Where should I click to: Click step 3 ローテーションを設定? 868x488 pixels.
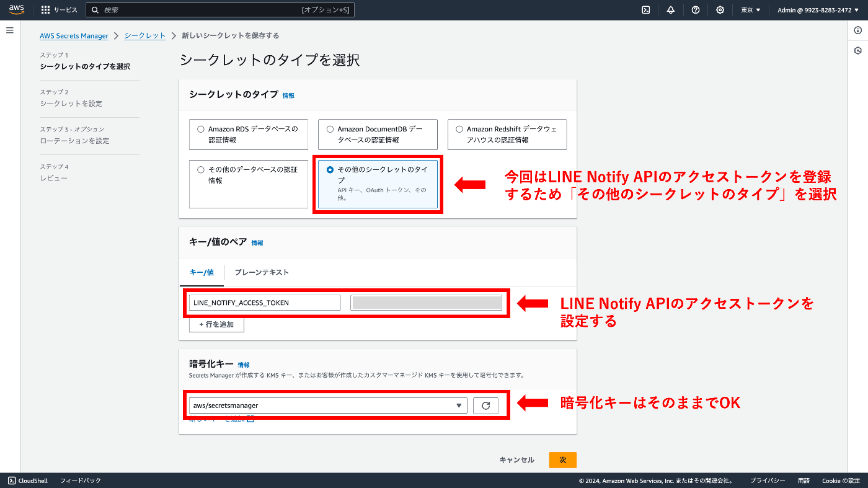tap(74, 141)
